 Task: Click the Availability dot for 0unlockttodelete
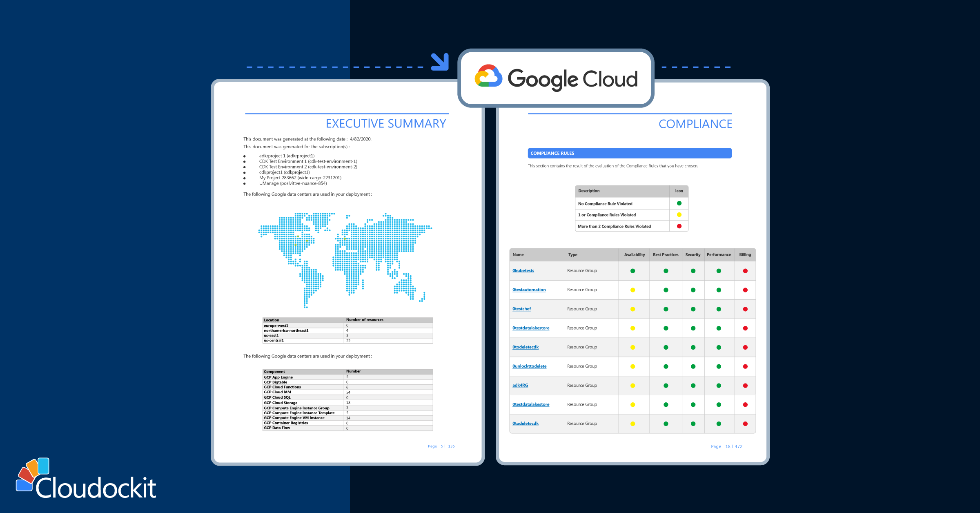click(x=633, y=366)
